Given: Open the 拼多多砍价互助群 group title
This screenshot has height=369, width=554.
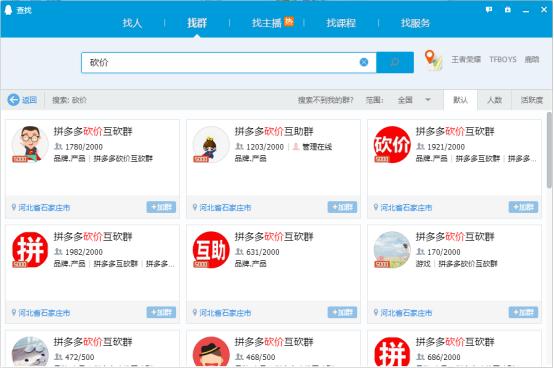Looking at the screenshot, I should click(274, 131).
